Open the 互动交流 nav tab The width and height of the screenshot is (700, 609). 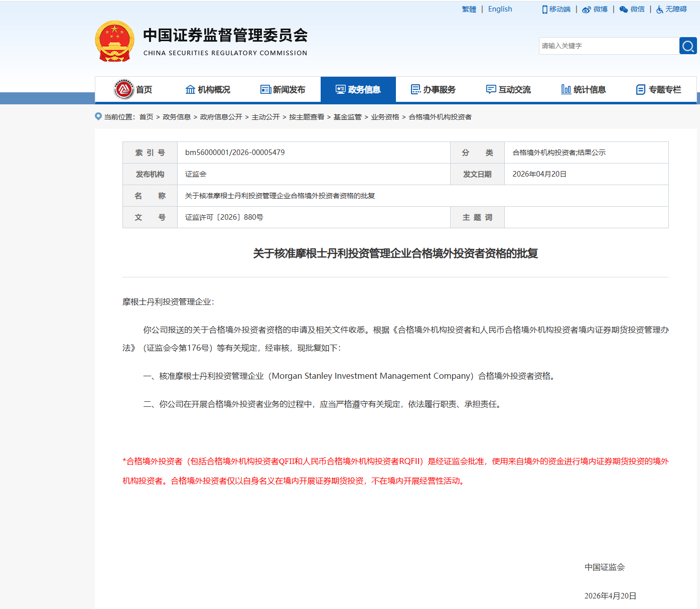tap(509, 89)
